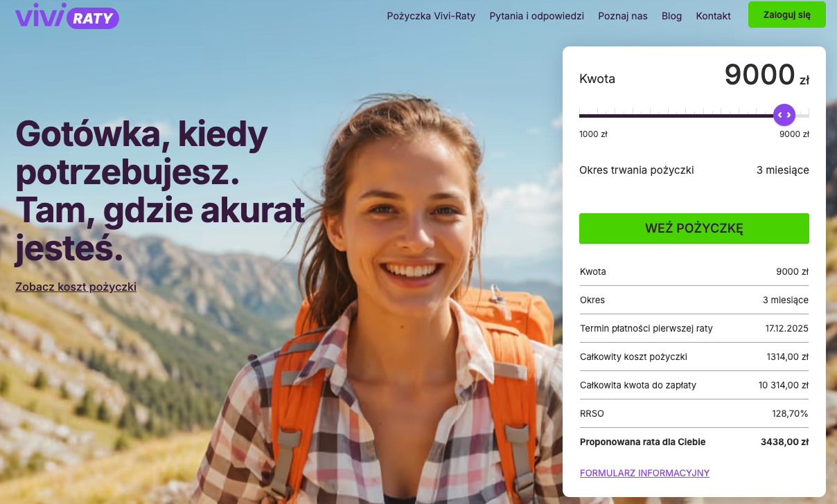The height and width of the screenshot is (504, 837).
Task: Click the 9000 zł amount value
Action: pyautogui.click(x=766, y=75)
